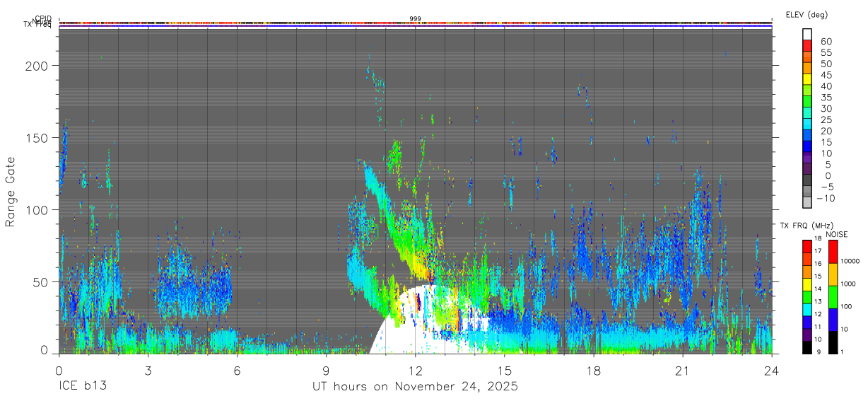The width and height of the screenshot is (868, 401).
Task: Click the white top swatch of ELEV colorbar
Action: click(807, 33)
